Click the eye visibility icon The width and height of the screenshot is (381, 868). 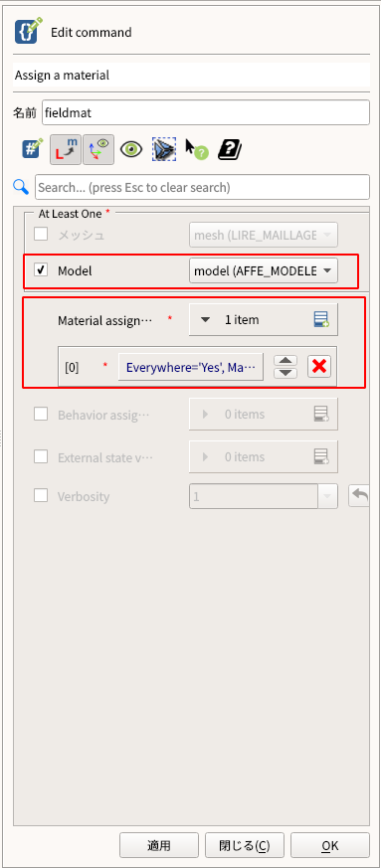tap(131, 149)
